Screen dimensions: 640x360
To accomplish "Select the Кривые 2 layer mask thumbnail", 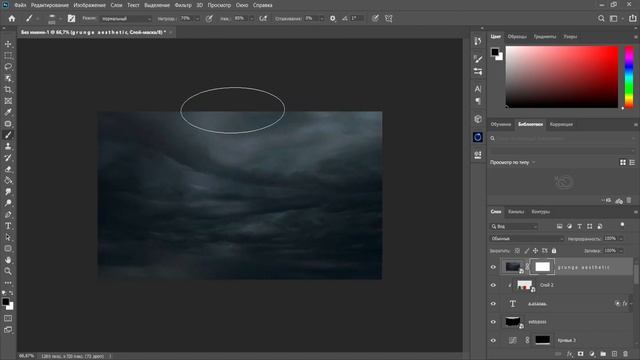I will [x=542, y=340].
